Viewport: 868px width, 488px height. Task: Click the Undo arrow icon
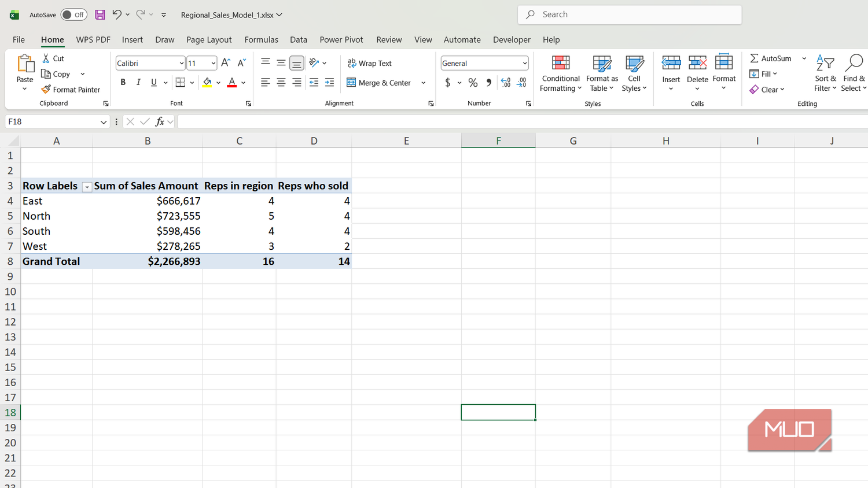(117, 14)
